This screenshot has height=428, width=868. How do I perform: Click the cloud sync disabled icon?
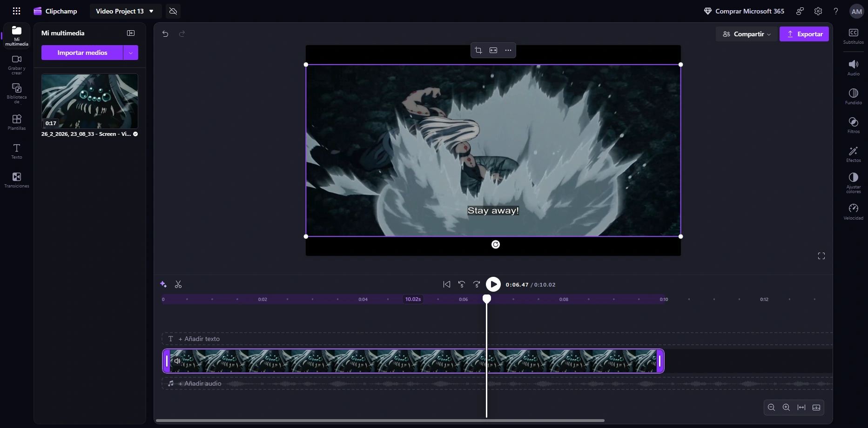point(173,11)
